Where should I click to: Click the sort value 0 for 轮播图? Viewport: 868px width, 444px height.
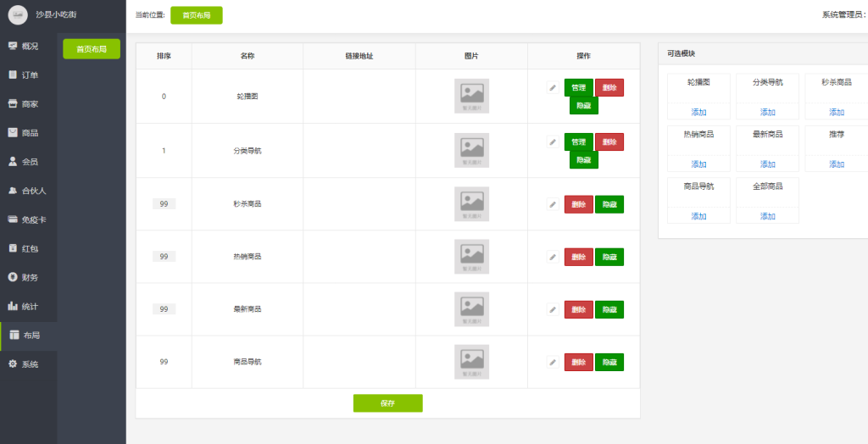(x=164, y=96)
